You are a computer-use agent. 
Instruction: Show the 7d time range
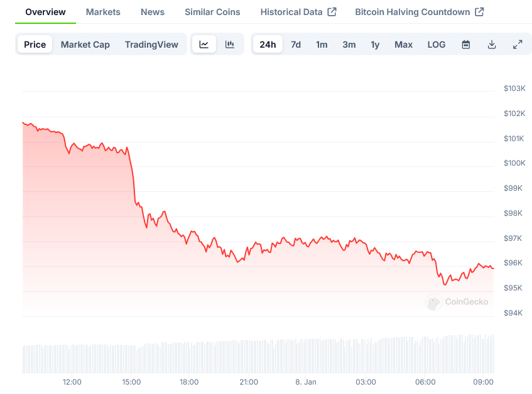pyautogui.click(x=295, y=45)
